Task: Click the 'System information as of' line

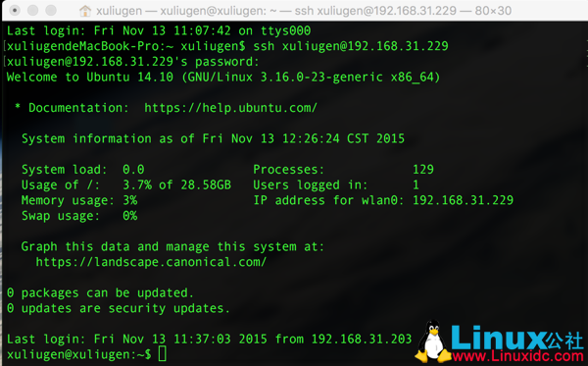Action: (213, 139)
